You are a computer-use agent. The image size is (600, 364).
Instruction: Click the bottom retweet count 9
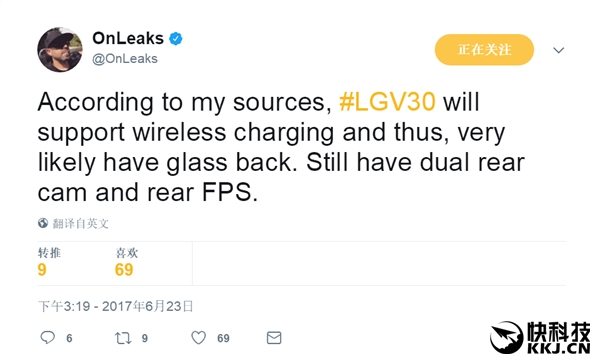coord(145,338)
